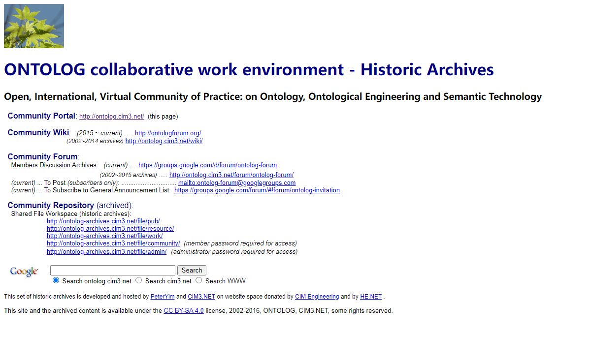Select the Search cim3.net radio button
Viewport: 591px width, 364px height.
click(x=138, y=280)
